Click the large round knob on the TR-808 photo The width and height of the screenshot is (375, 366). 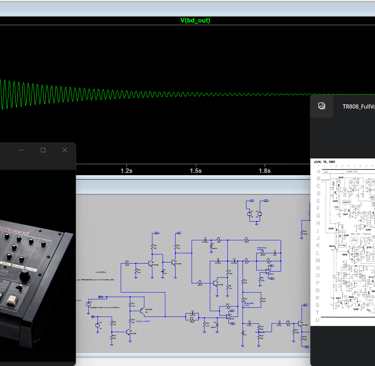pyautogui.click(x=24, y=276)
